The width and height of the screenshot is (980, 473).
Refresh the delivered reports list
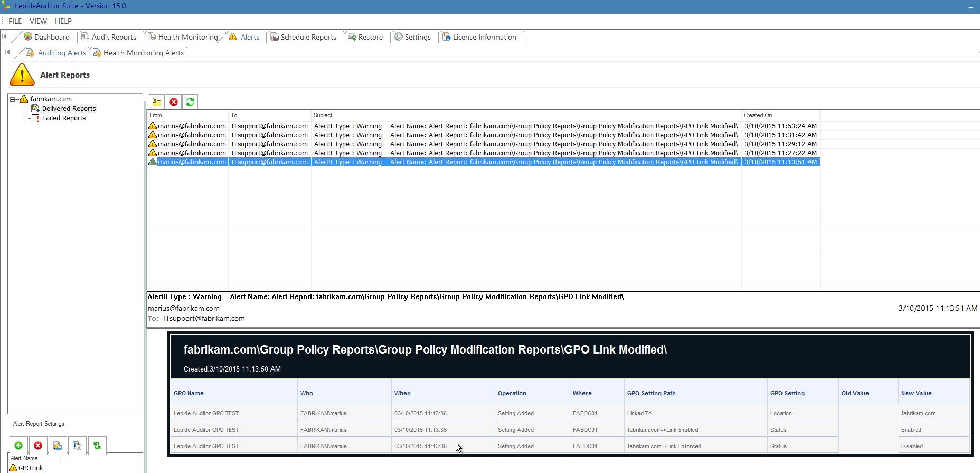click(190, 102)
